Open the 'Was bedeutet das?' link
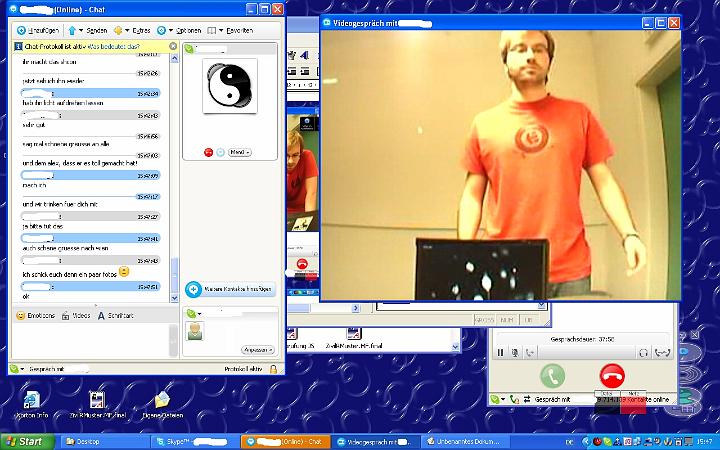720x450 pixels. point(113,46)
